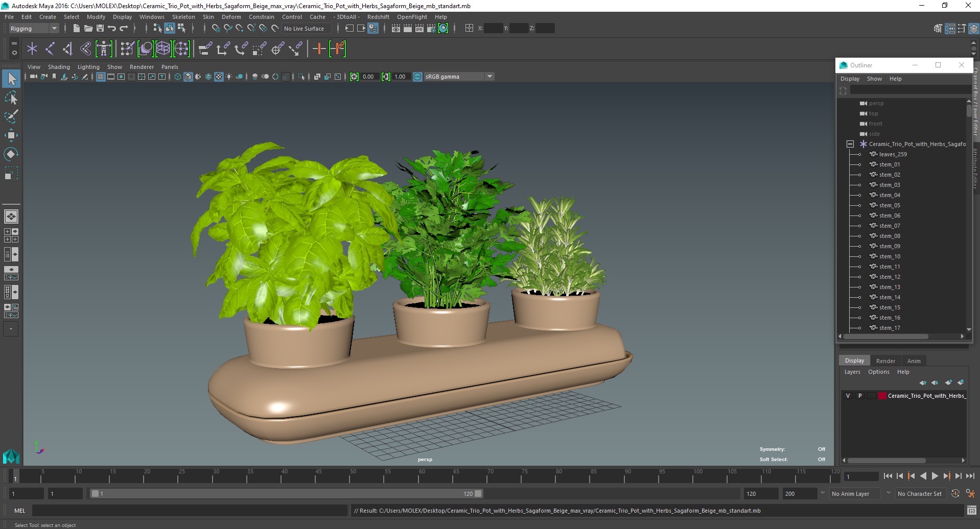Open the Rigging menu set dropdown
The width and height of the screenshot is (980, 529).
pyautogui.click(x=34, y=29)
